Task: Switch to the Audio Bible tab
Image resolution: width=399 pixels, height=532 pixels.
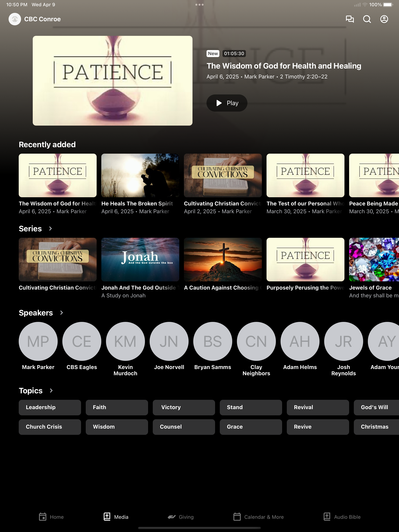Action: click(342, 517)
